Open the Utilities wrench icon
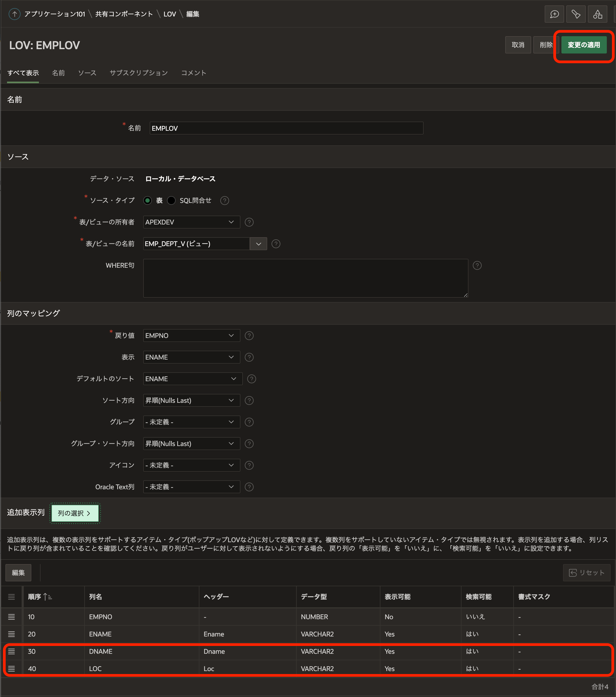This screenshot has height=697, width=616. click(x=576, y=14)
